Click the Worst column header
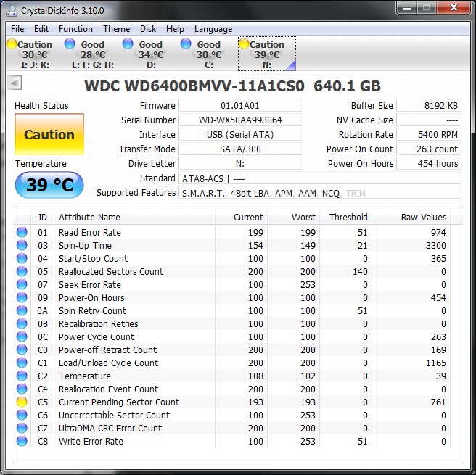This screenshot has height=475, width=476. coord(294,217)
